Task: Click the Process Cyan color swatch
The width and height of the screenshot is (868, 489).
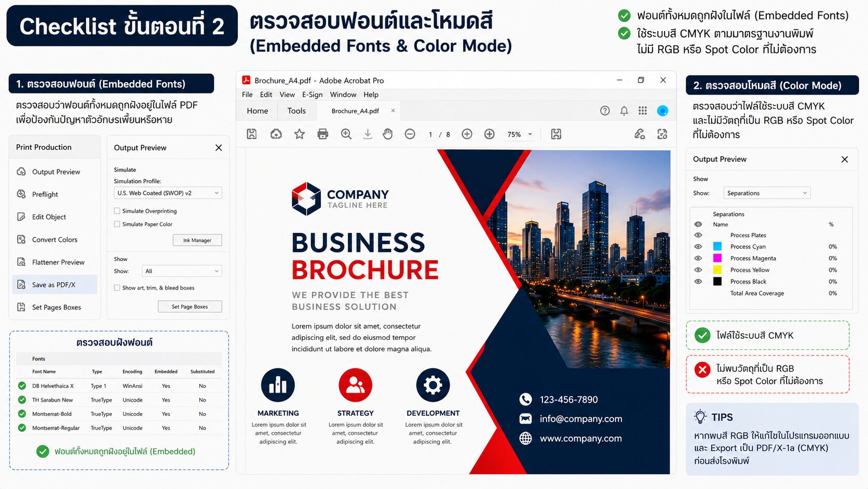Action: coord(717,246)
